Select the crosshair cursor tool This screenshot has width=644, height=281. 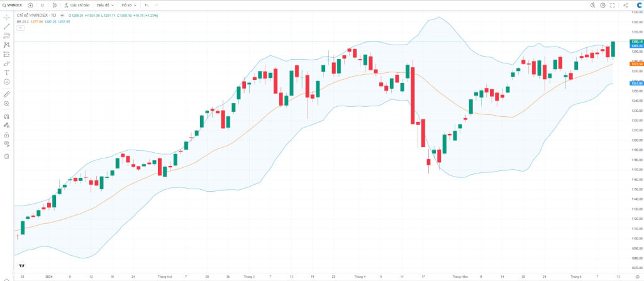point(6,17)
